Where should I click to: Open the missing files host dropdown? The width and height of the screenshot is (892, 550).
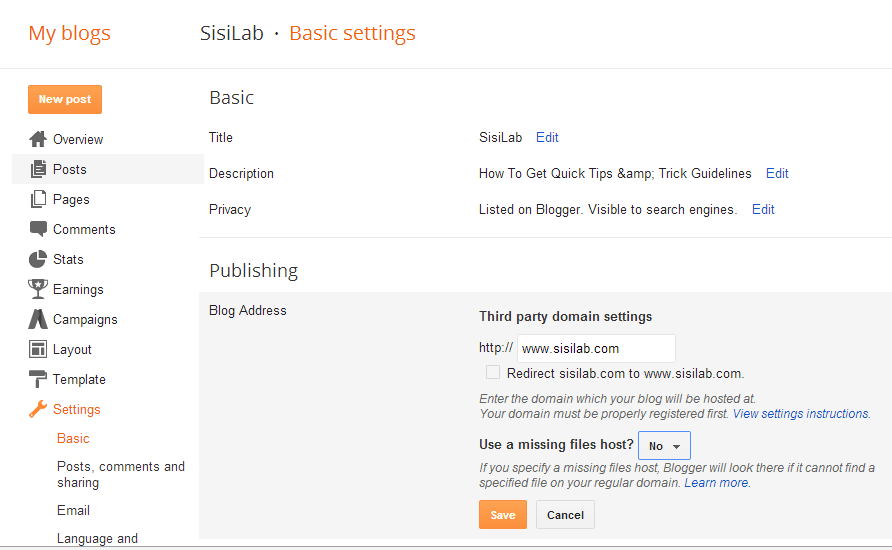pos(664,446)
